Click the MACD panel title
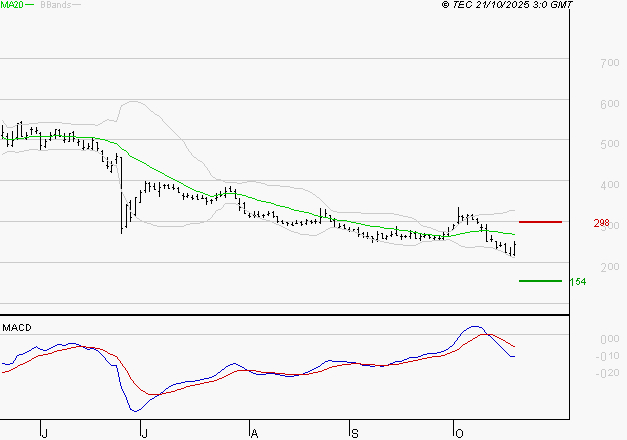This screenshot has width=627, height=440. click(x=17, y=328)
